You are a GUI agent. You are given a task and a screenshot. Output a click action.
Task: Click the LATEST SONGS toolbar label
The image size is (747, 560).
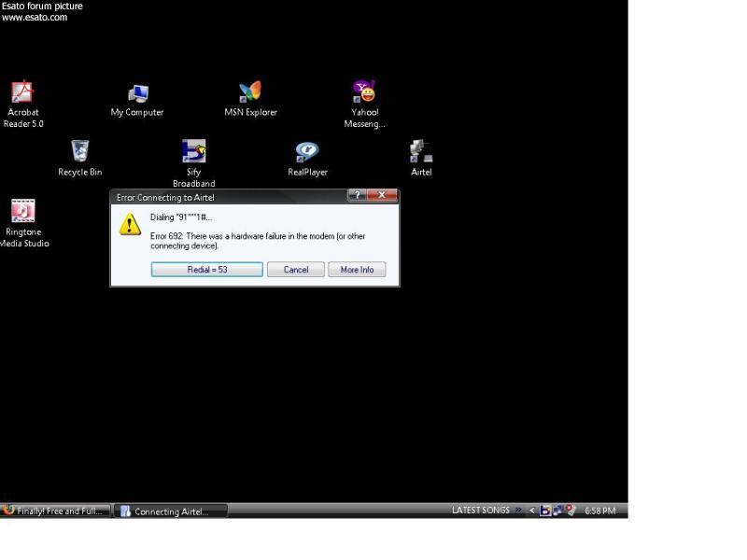tap(481, 510)
